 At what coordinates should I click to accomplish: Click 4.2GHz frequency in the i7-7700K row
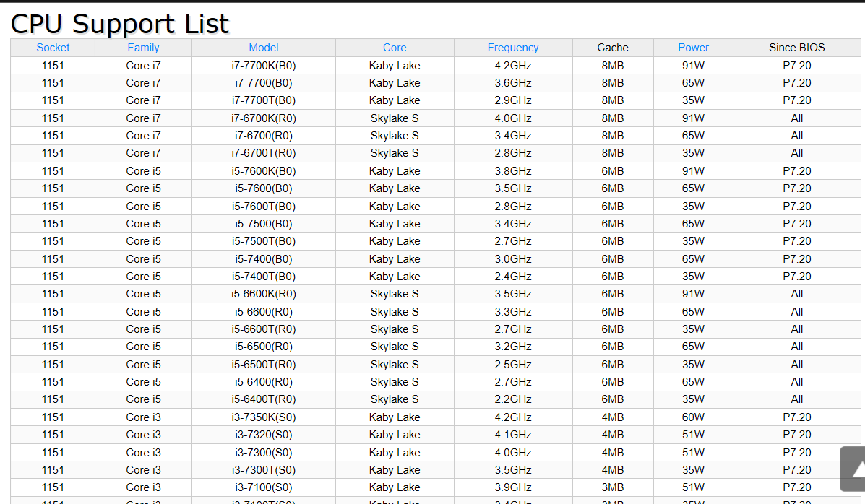[x=513, y=66]
